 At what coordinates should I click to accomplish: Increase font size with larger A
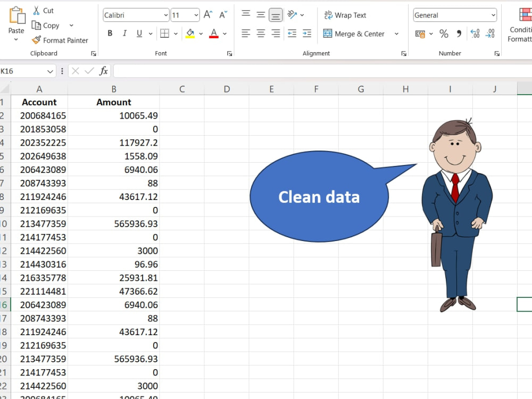pos(208,14)
